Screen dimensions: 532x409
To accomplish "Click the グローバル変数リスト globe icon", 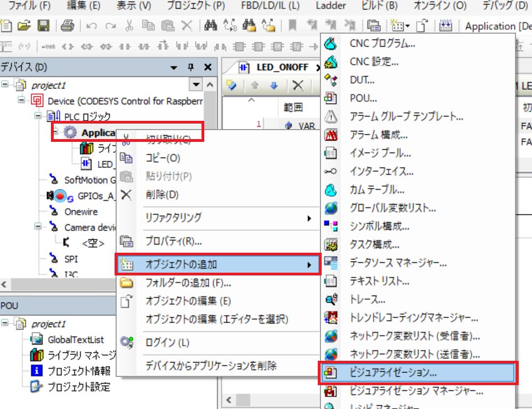I will click(330, 208).
